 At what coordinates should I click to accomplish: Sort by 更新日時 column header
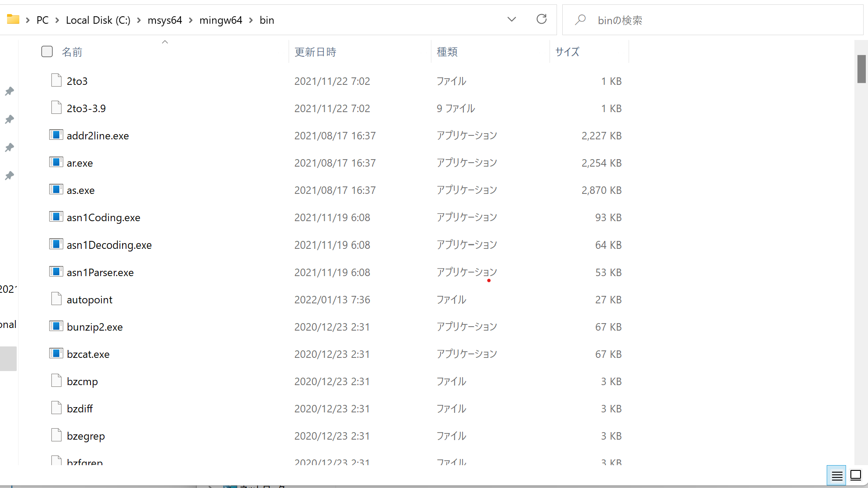[x=315, y=52]
